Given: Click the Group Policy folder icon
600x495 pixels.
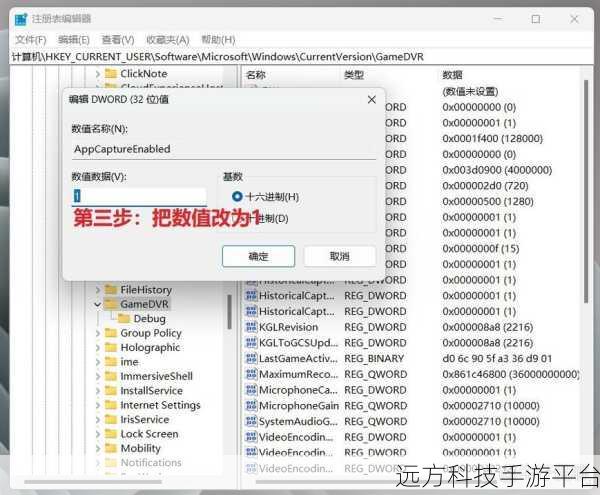Looking at the screenshot, I should [111, 333].
